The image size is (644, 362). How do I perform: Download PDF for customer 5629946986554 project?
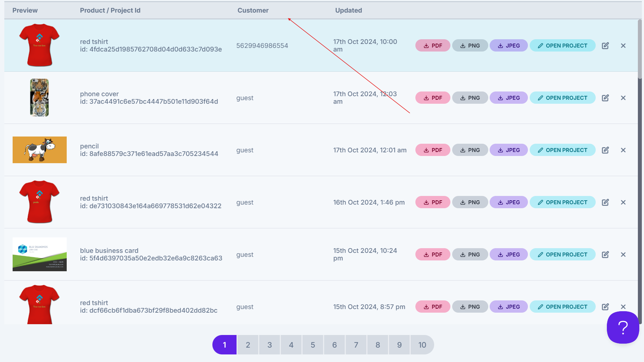(433, 46)
